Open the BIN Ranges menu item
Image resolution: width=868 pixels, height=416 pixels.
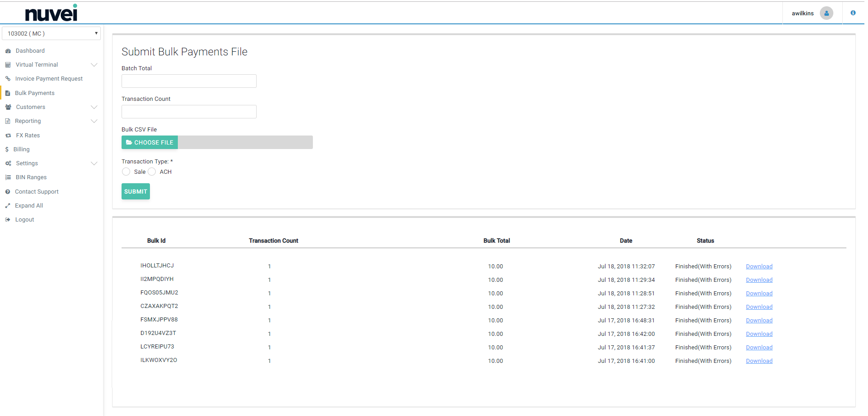click(x=32, y=177)
